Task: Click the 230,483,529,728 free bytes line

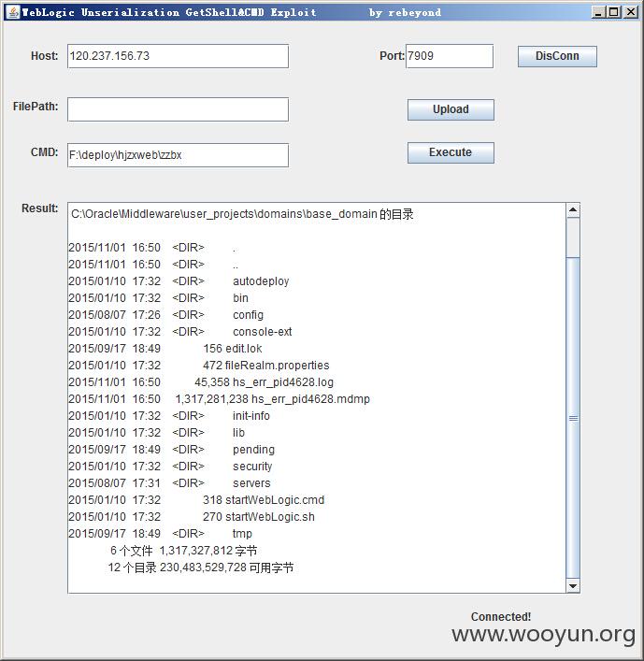Action: 201,568
